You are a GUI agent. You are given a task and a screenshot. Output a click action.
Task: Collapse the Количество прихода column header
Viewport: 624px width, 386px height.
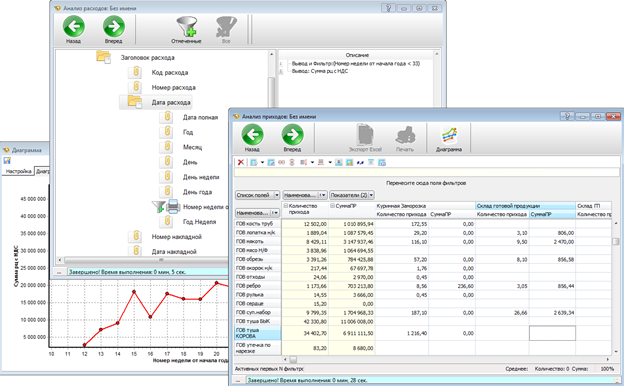pos(286,206)
